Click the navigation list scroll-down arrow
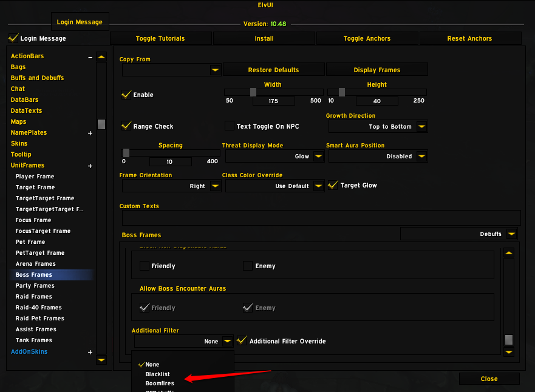 (101, 360)
